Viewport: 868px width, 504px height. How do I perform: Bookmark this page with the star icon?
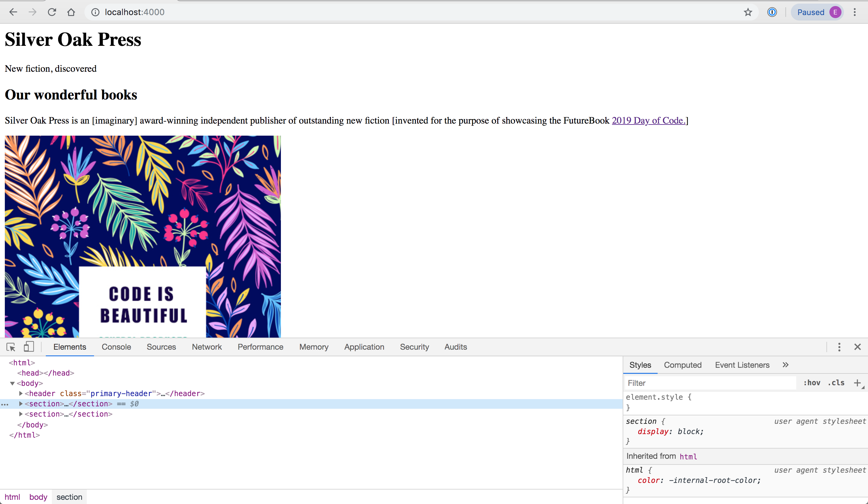[x=748, y=12]
